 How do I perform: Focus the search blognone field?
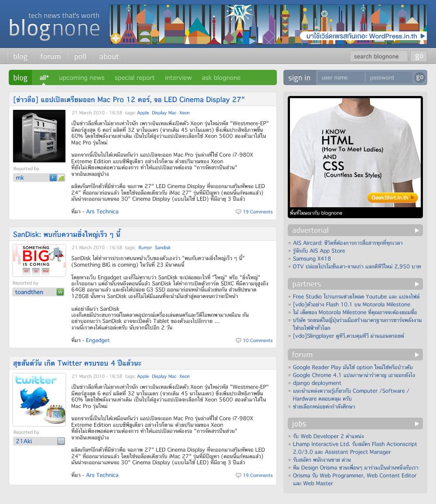point(378,56)
